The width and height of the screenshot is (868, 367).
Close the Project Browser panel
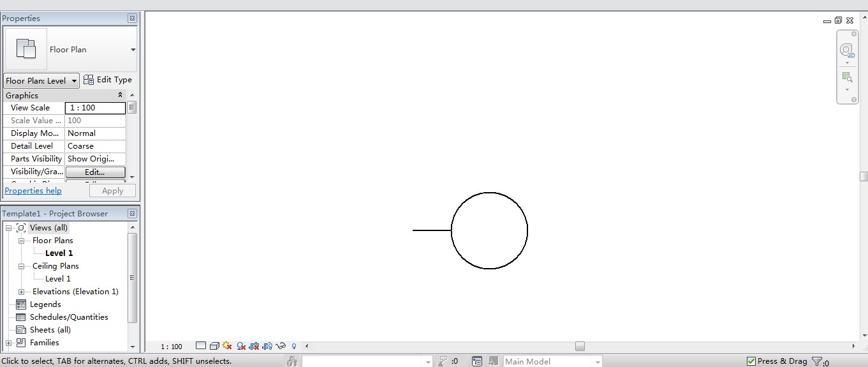point(132,214)
